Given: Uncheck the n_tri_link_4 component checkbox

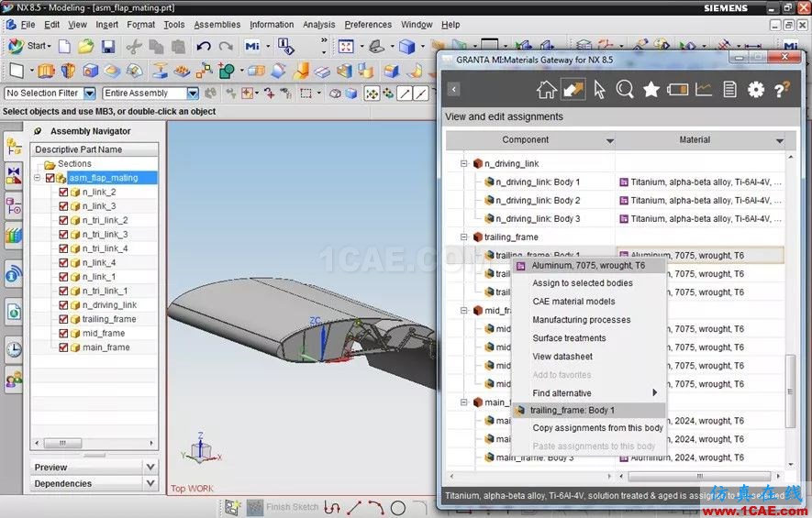Looking at the screenshot, I should [x=63, y=248].
